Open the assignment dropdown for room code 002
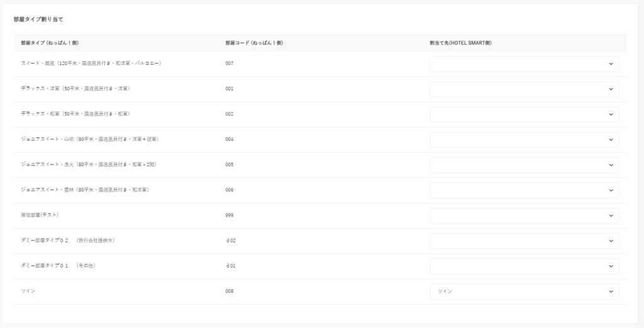The width and height of the screenshot is (644, 328). coord(524,114)
